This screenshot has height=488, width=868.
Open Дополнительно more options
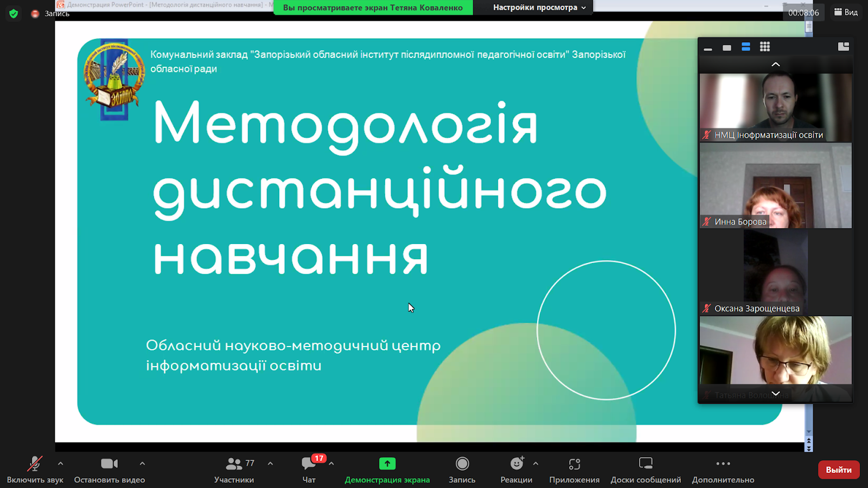pyautogui.click(x=723, y=470)
